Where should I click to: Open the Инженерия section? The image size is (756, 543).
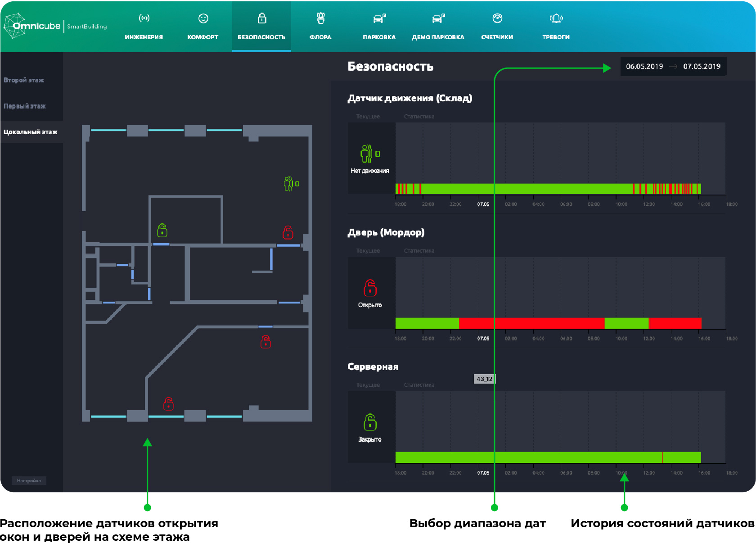[x=144, y=27]
